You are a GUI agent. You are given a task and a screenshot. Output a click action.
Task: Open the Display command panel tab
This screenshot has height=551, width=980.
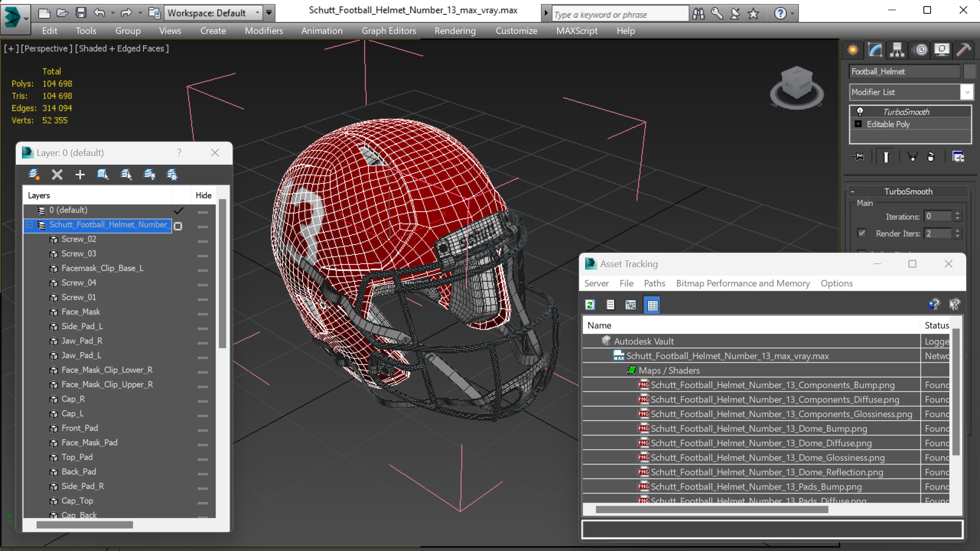click(x=942, y=50)
